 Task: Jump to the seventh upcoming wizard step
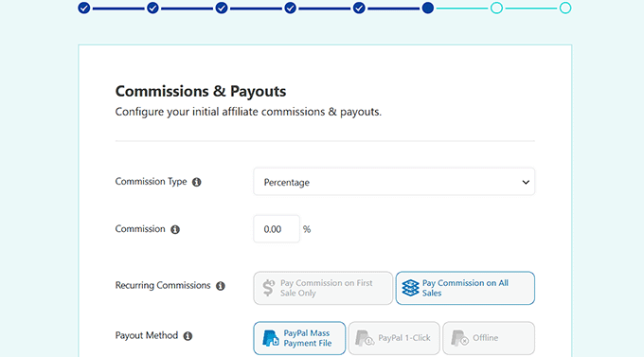click(x=496, y=8)
